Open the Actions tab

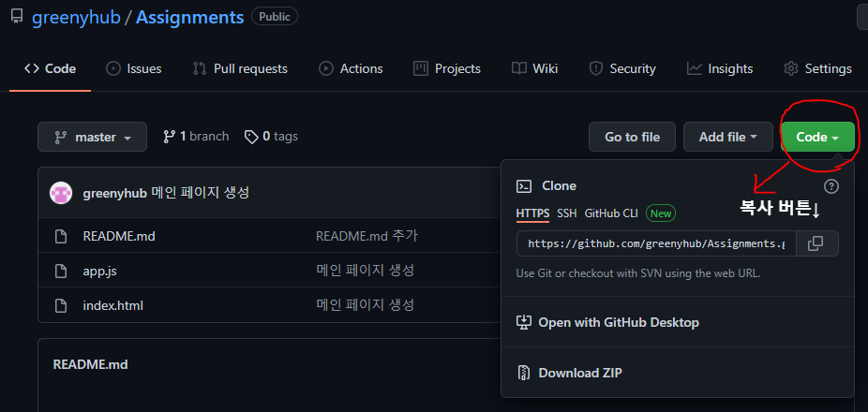(351, 68)
